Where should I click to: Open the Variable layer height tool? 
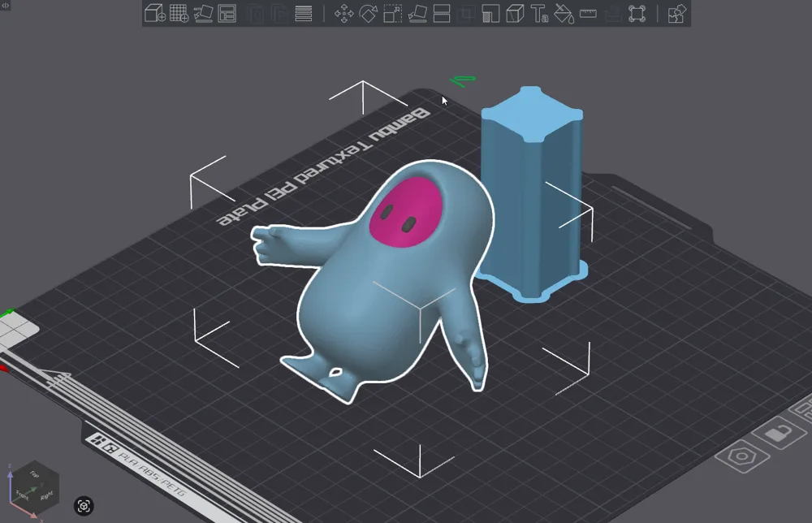(x=304, y=14)
